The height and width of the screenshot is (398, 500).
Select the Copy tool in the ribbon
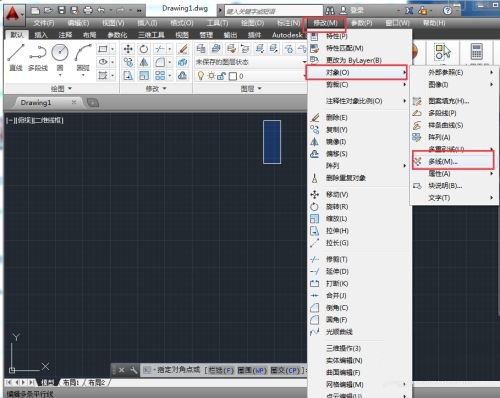pyautogui.click(x=128, y=62)
